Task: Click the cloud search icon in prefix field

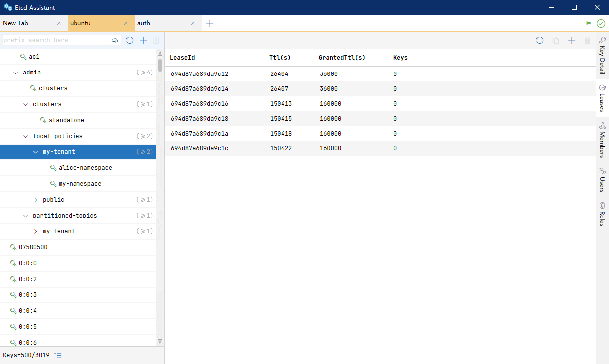Action: point(115,40)
